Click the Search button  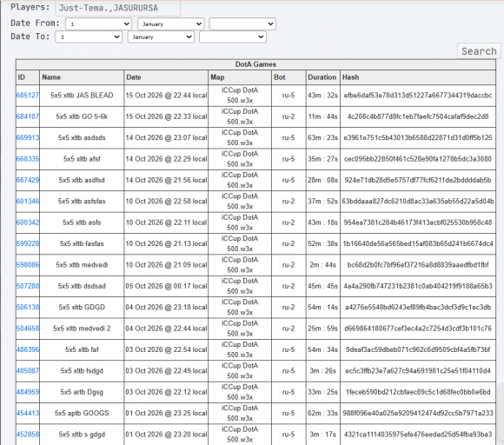(x=479, y=51)
